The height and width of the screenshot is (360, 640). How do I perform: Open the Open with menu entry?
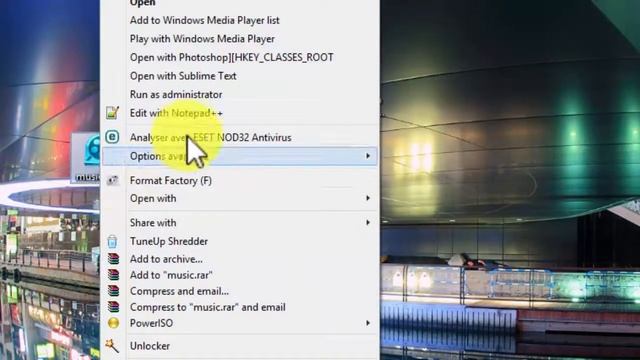tap(153, 198)
